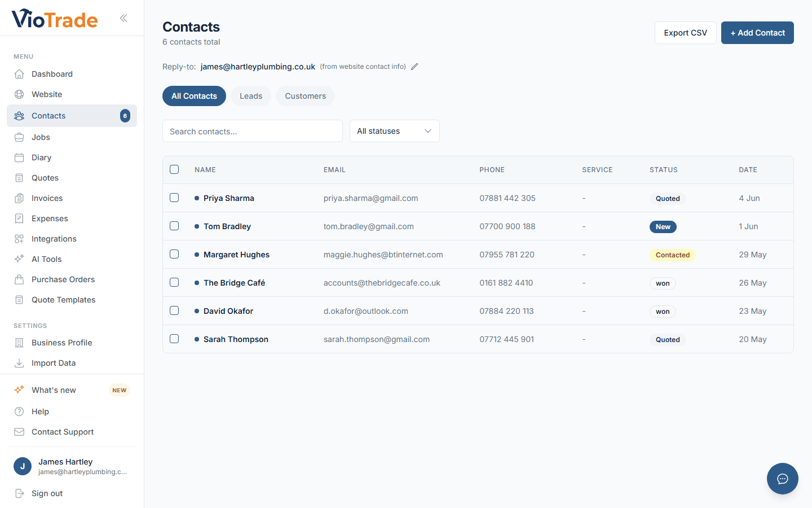Check the Sarah Thompson row checkbox
This screenshot has width=812, height=508.
click(x=174, y=339)
